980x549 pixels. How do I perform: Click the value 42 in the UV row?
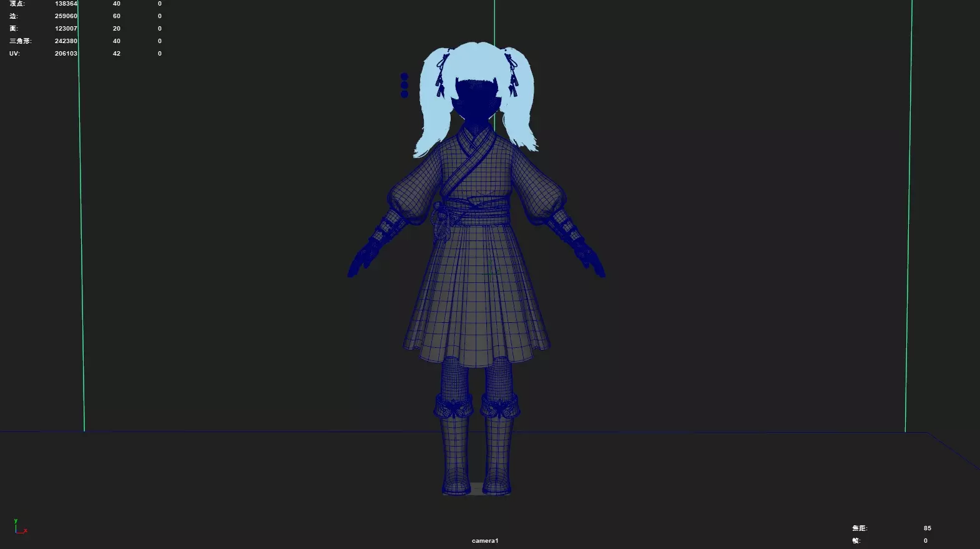click(117, 54)
